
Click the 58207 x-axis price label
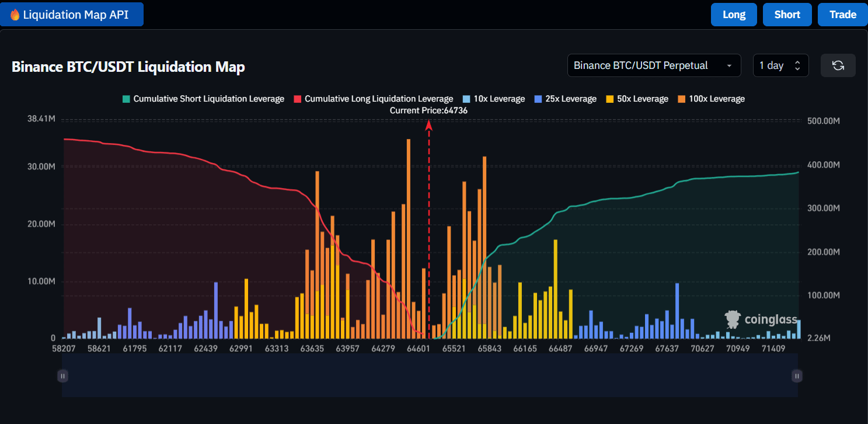64,349
